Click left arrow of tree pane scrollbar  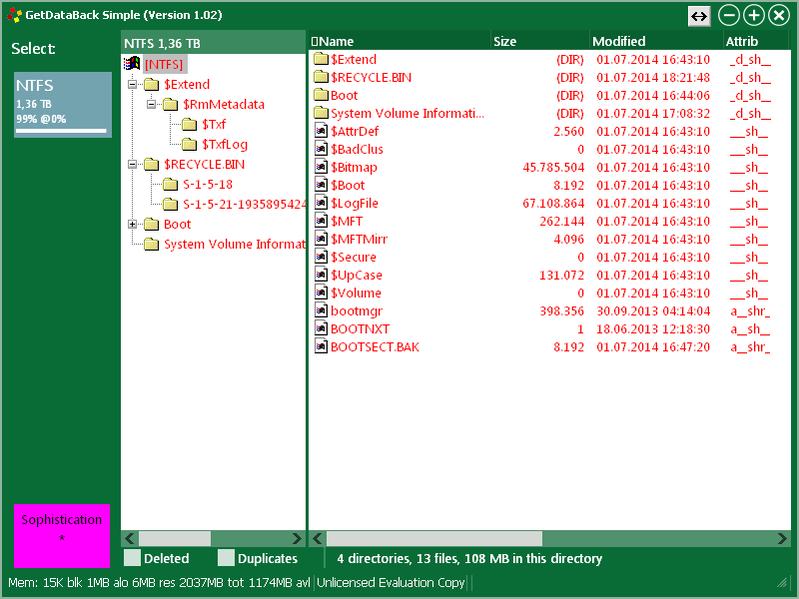coord(130,538)
